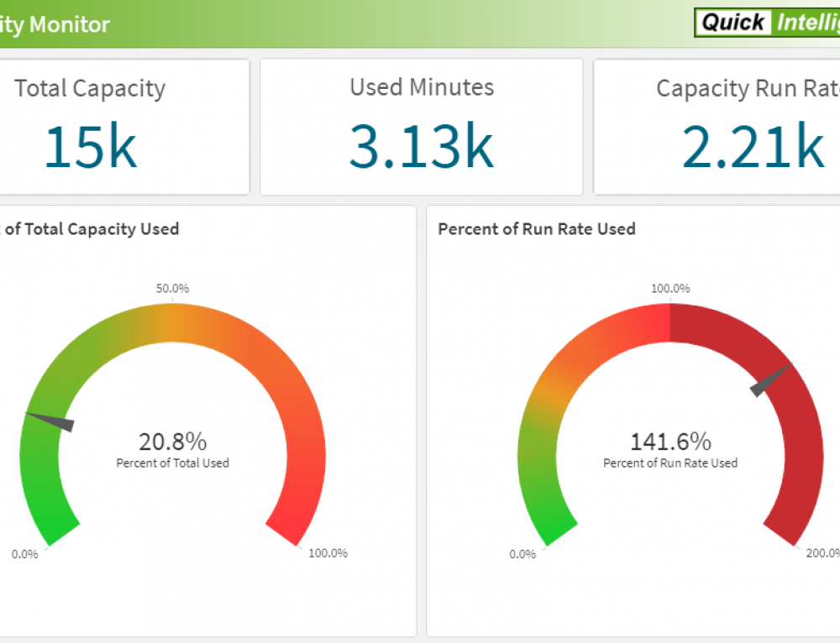The image size is (840, 643).
Task: Click the Total Capacity card title
Action: coord(90,88)
